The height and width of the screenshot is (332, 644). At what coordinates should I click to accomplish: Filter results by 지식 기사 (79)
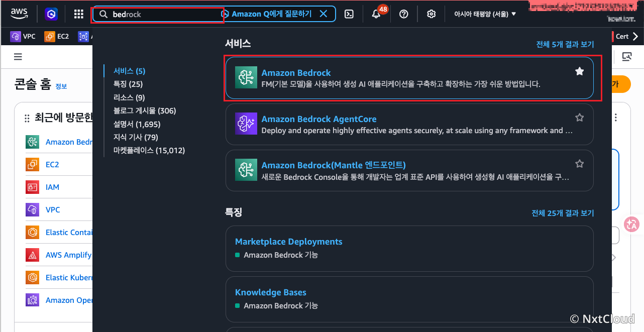pyautogui.click(x=136, y=137)
